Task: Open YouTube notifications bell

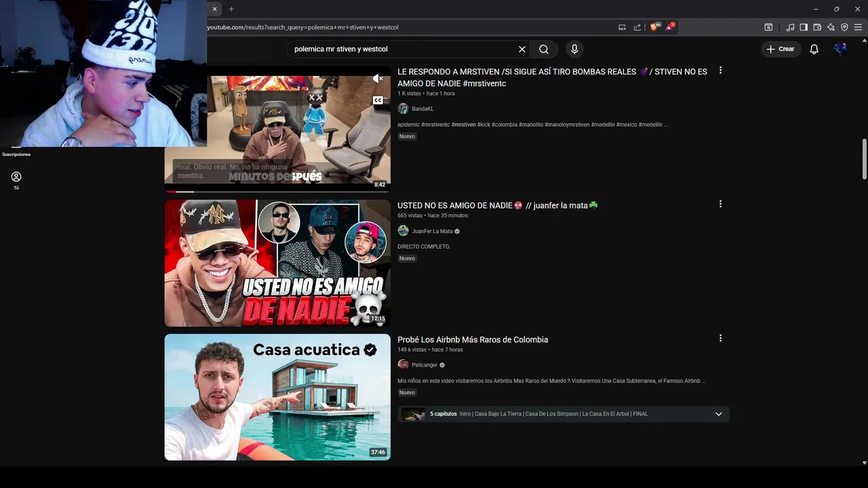Action: tap(814, 49)
